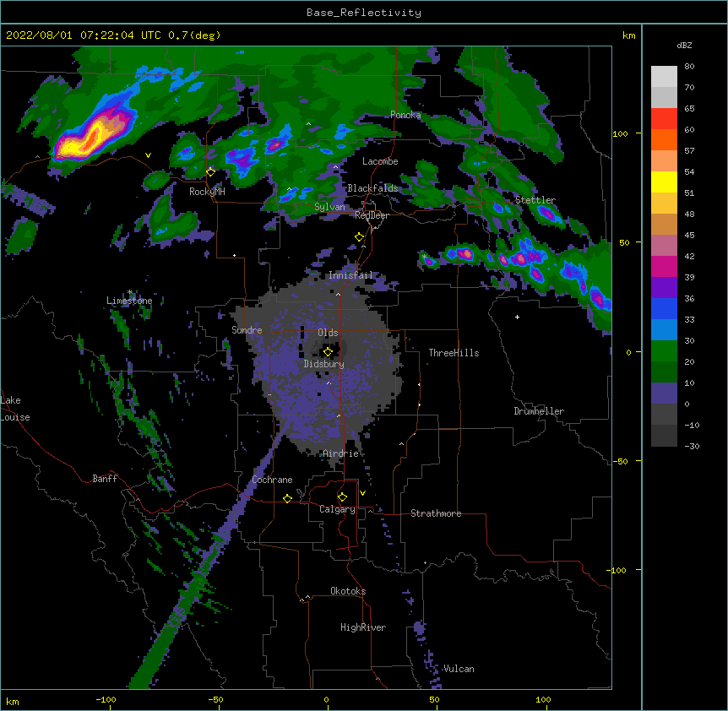This screenshot has width=728, height=711.
Task: Click the ThreeHills label
Action: [x=454, y=353]
